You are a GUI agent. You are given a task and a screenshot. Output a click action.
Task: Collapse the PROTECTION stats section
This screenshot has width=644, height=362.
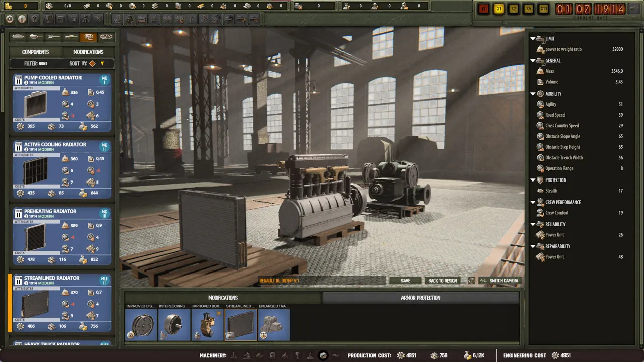533,180
